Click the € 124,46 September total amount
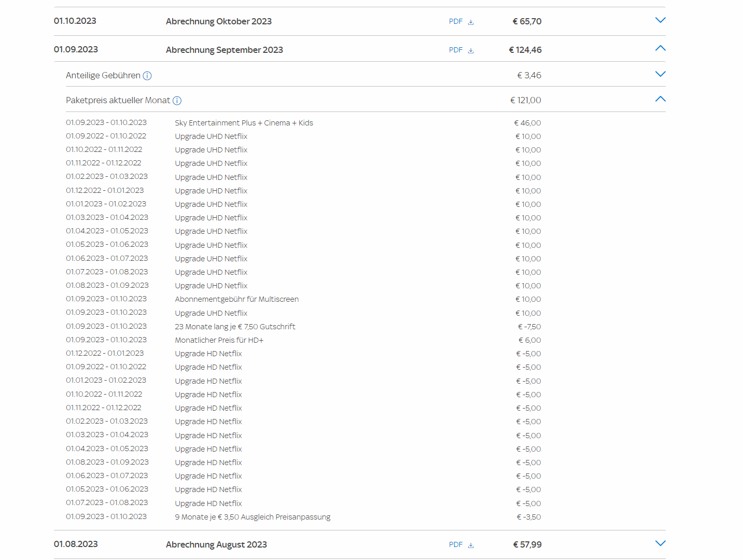 point(525,50)
